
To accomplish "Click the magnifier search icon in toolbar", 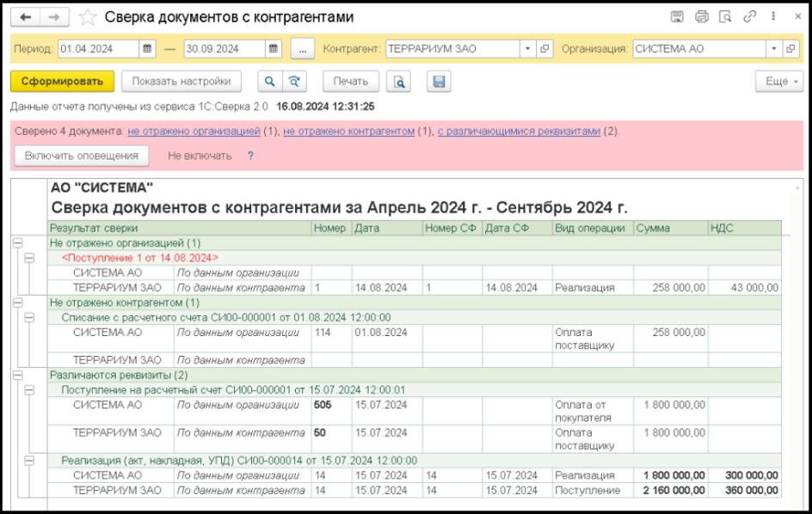I will point(269,82).
